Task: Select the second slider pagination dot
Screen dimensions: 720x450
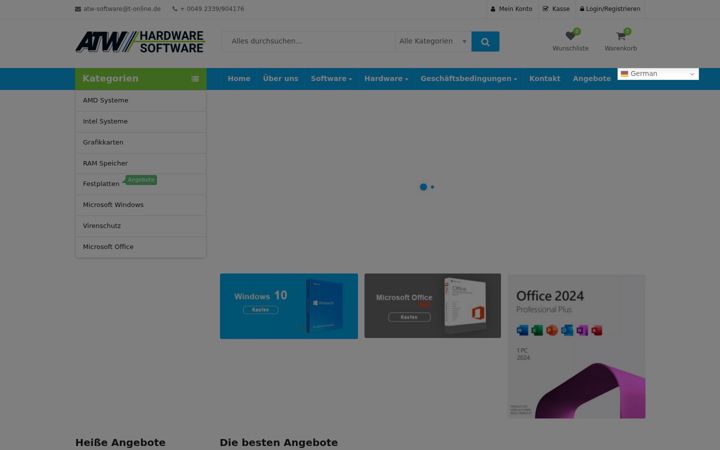Action: tap(433, 187)
